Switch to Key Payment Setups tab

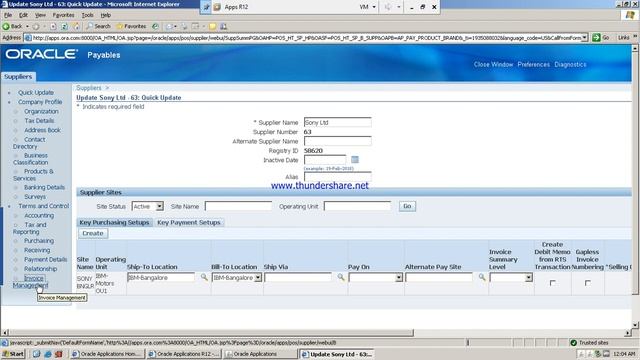[189, 222]
